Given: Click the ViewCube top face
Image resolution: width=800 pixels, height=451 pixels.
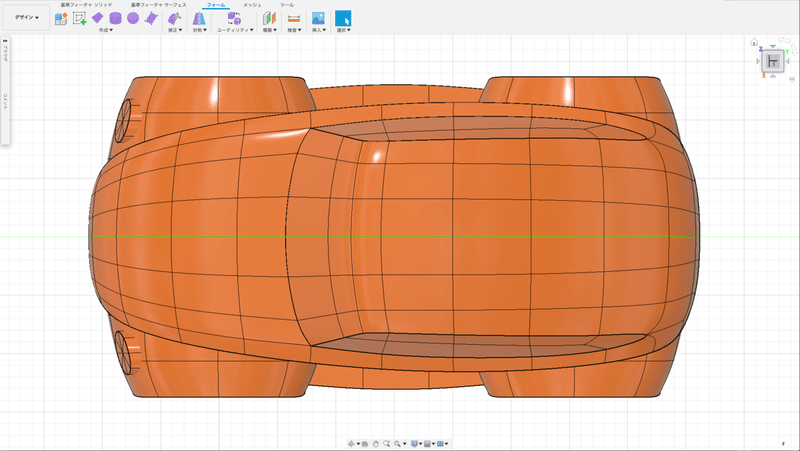Looking at the screenshot, I should (773, 62).
